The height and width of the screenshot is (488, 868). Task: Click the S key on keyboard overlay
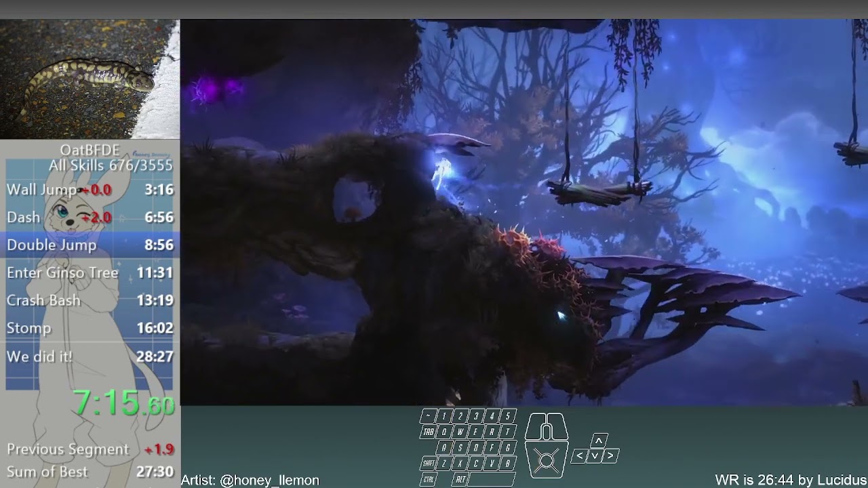[x=460, y=447]
